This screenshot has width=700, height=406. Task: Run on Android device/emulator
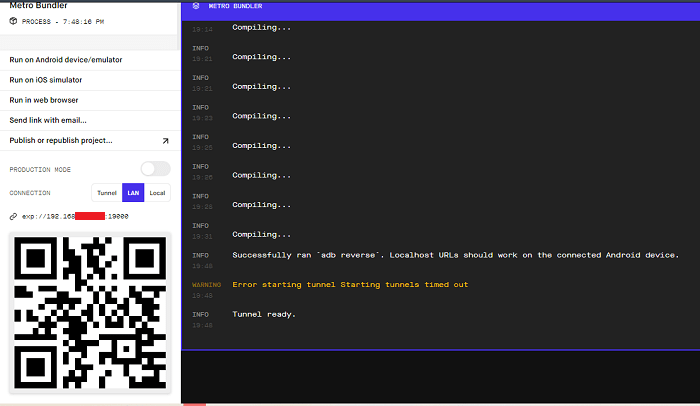coord(90,60)
